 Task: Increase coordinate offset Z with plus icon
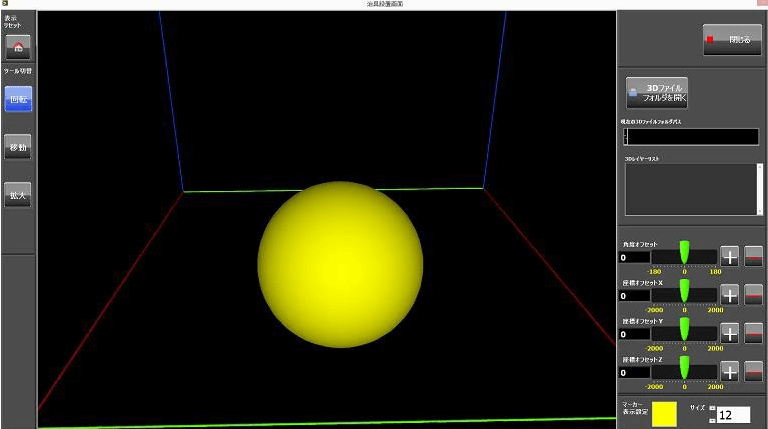[730, 371]
